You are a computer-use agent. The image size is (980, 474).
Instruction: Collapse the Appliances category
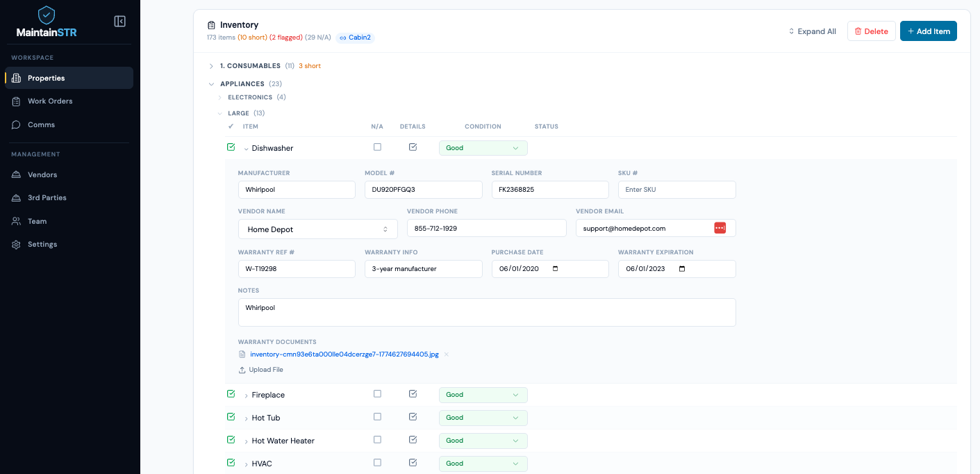coord(212,84)
